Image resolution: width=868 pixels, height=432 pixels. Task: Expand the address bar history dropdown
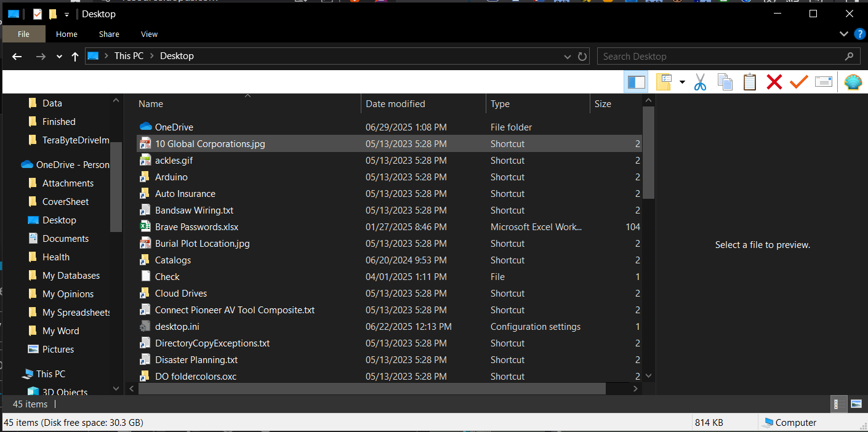click(x=568, y=57)
